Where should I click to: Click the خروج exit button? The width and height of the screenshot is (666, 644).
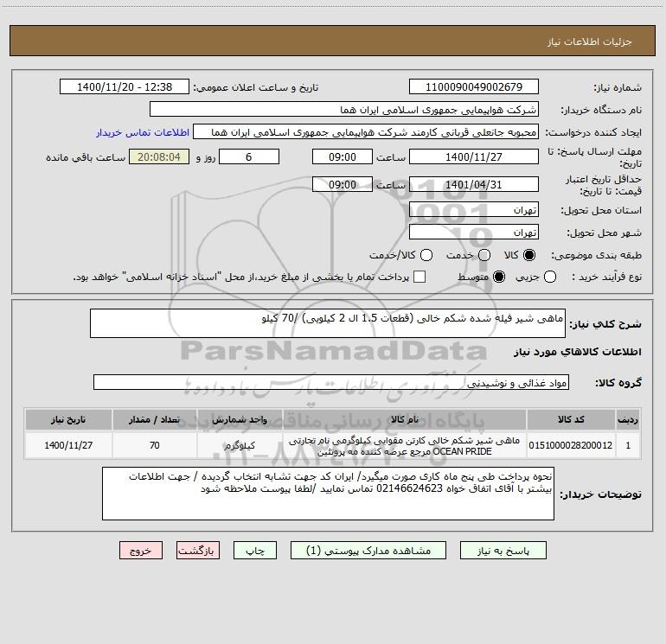pos(141,551)
